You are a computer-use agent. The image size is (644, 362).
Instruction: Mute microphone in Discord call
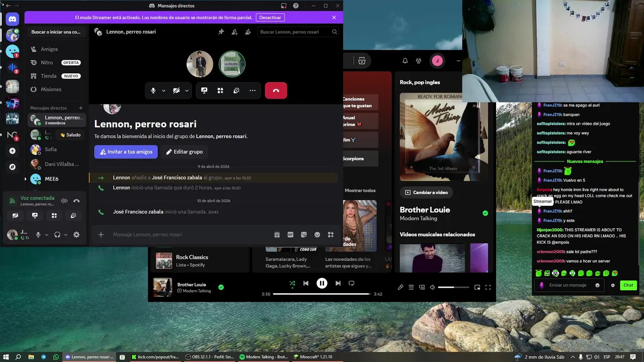tap(153, 90)
